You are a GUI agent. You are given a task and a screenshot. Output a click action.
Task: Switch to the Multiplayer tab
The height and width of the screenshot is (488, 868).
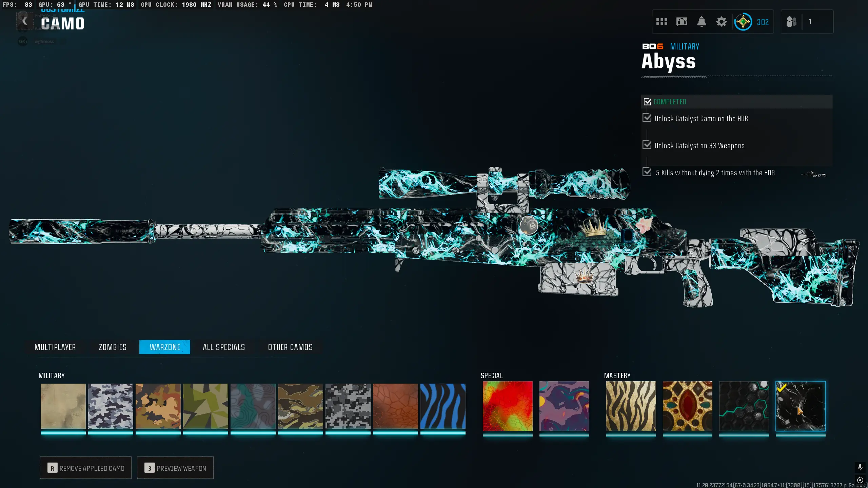(55, 347)
